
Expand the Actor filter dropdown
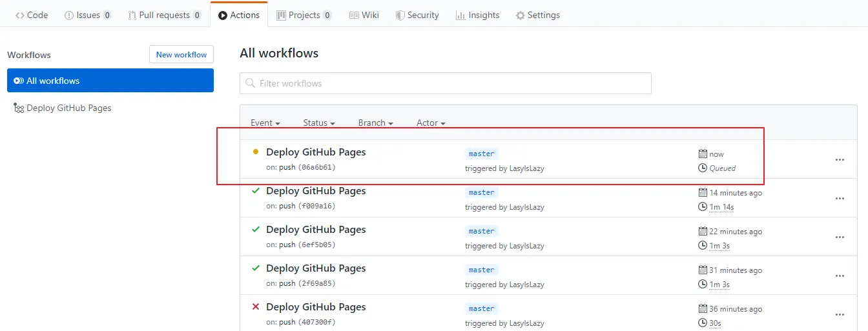tap(431, 123)
